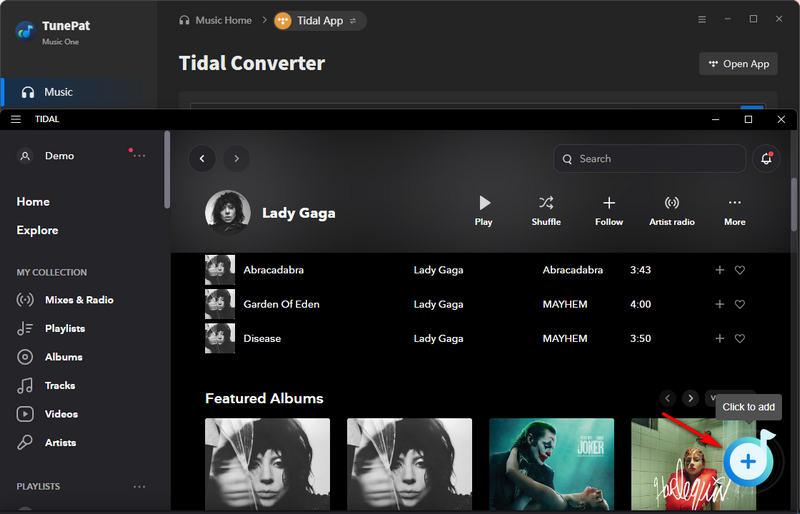Go to Explore in TIDAL sidebar

37,230
